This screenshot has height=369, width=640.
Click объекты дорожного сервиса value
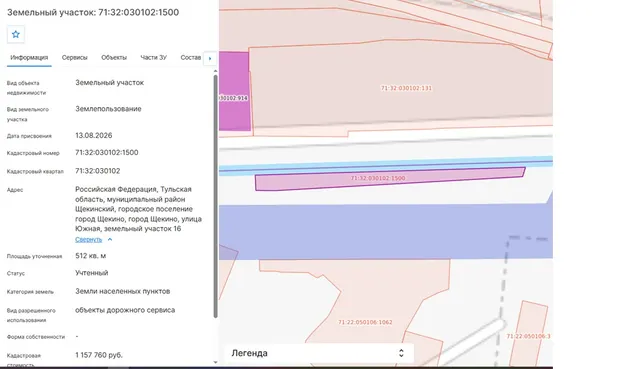click(125, 310)
